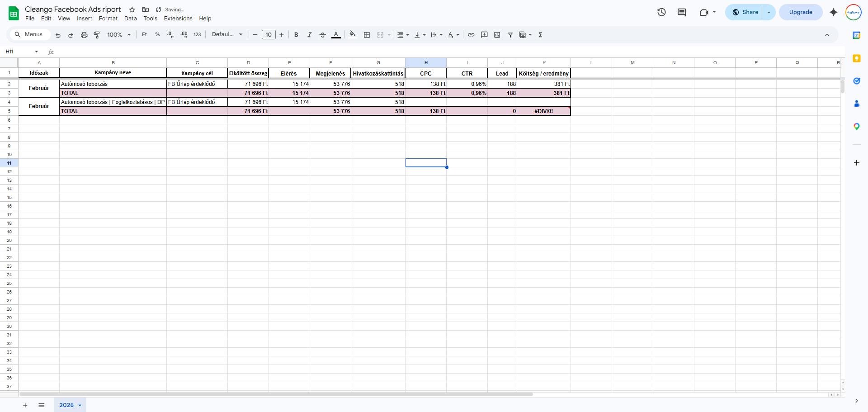The height and width of the screenshot is (412, 868).
Task: Open the font family dropdown
Action: [227, 34]
